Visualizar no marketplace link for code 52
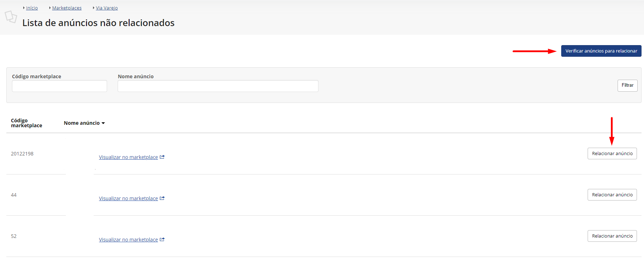The height and width of the screenshot is (258, 644). [x=128, y=240]
